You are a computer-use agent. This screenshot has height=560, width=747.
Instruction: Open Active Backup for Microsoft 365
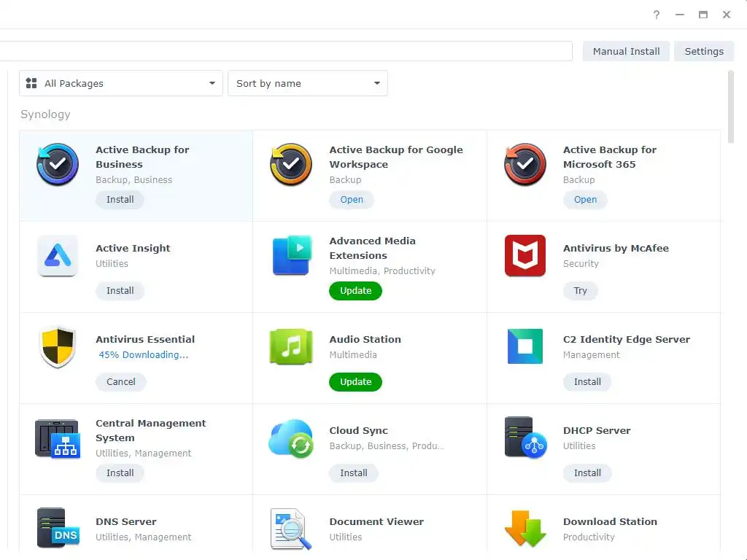pyautogui.click(x=585, y=200)
